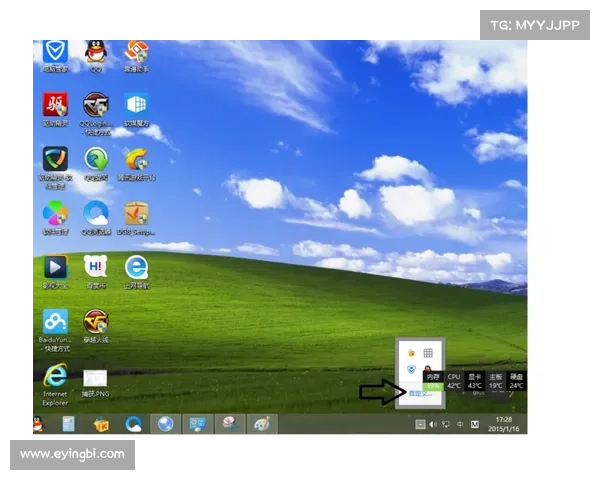Click the volume speaker tray icon
The height and width of the screenshot is (480, 600).
(x=433, y=424)
